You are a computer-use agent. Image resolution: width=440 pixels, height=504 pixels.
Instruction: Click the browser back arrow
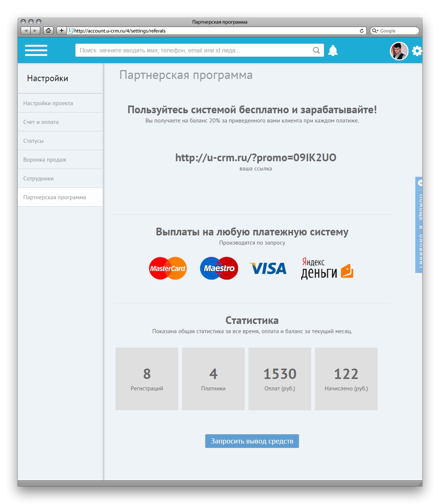click(x=25, y=31)
